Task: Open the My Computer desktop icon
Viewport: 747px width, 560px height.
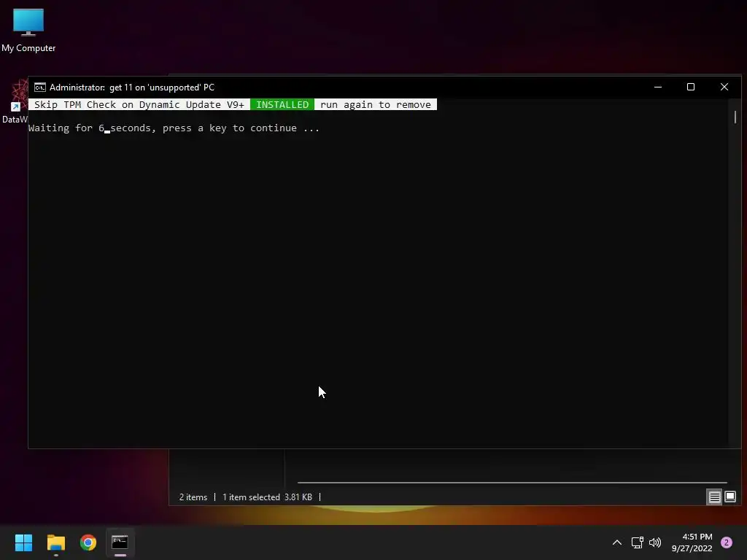Action: tap(28, 30)
